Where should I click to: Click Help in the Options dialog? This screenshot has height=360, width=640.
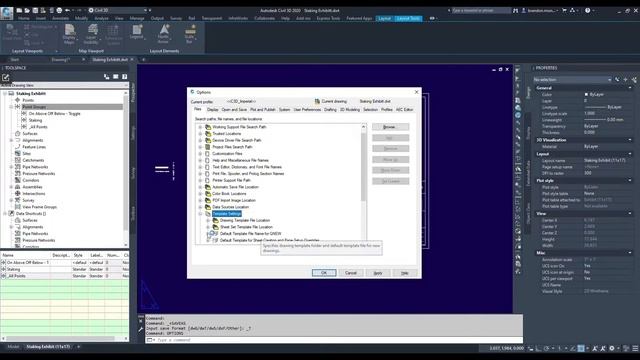(x=404, y=273)
